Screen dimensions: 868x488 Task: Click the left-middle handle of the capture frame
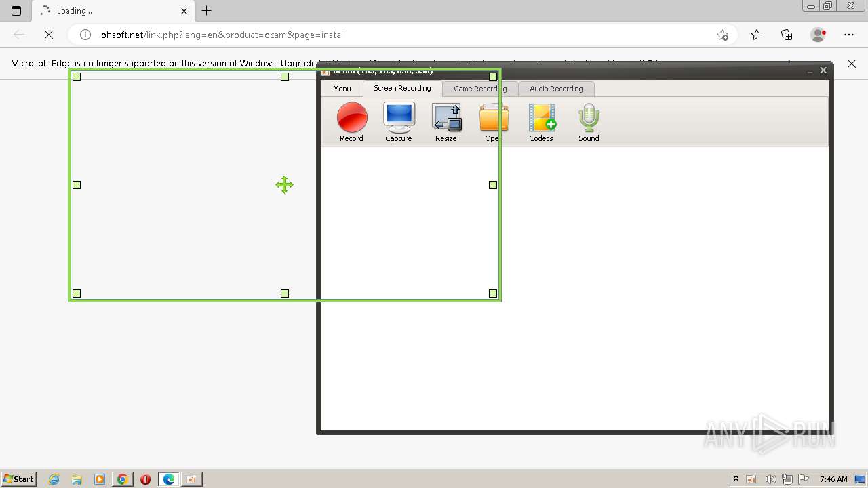[77, 185]
